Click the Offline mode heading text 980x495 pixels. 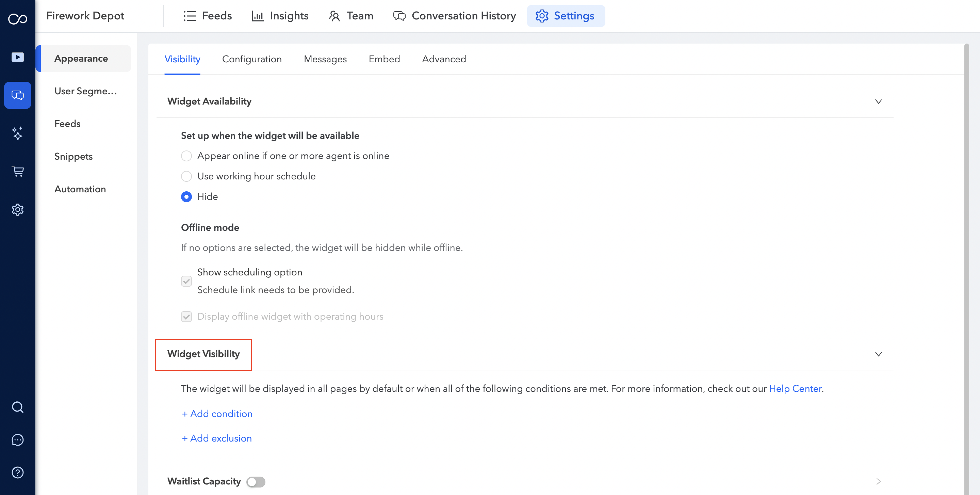(210, 228)
